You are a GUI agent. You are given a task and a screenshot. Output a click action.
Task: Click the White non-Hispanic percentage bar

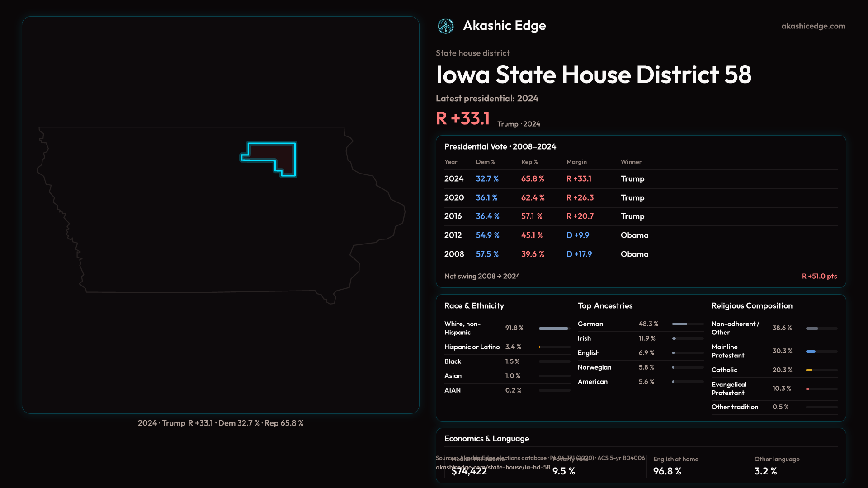click(553, 328)
